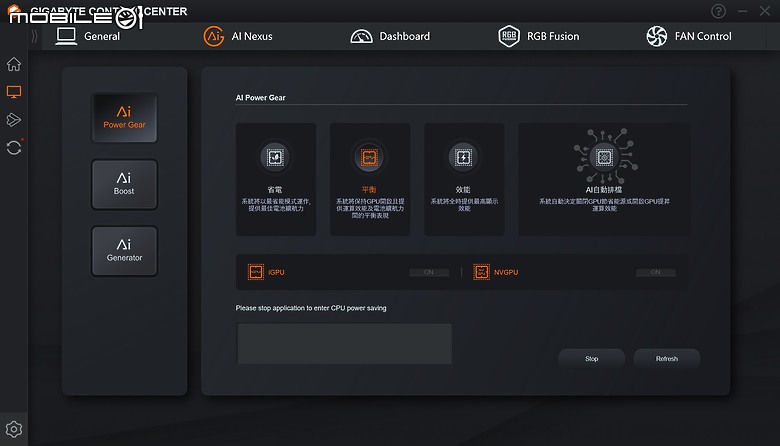The image size is (780, 446).
Task: Click the 'Please stop application' message text
Action: 311,308
